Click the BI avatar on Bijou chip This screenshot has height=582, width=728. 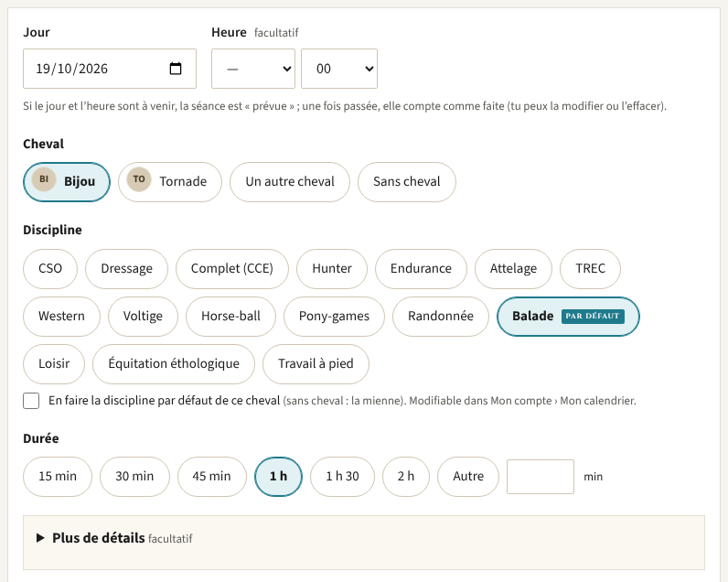tap(44, 179)
